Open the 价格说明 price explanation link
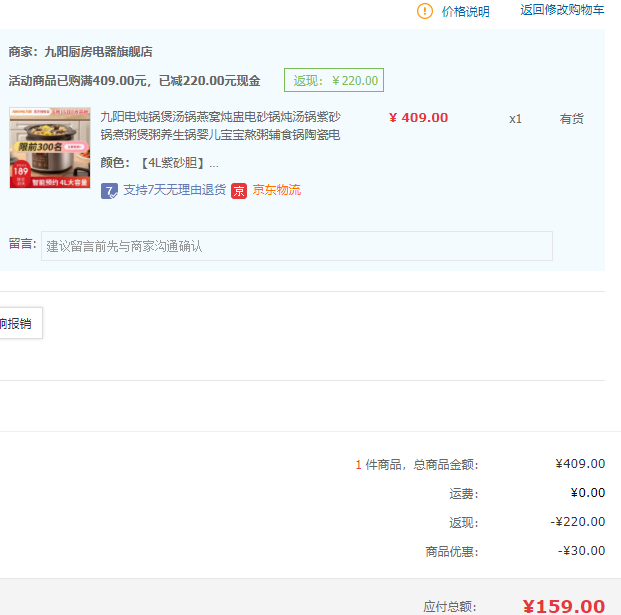The width and height of the screenshot is (621, 615). point(465,11)
